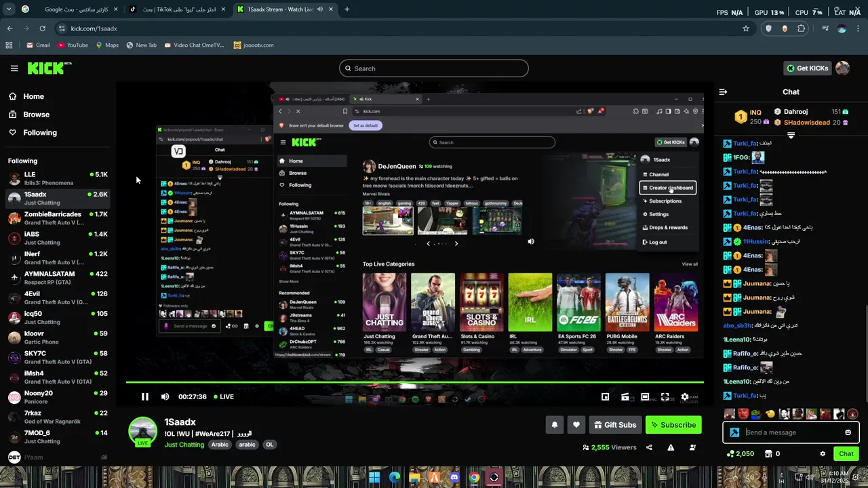Mute the stream player volume

coord(165,397)
